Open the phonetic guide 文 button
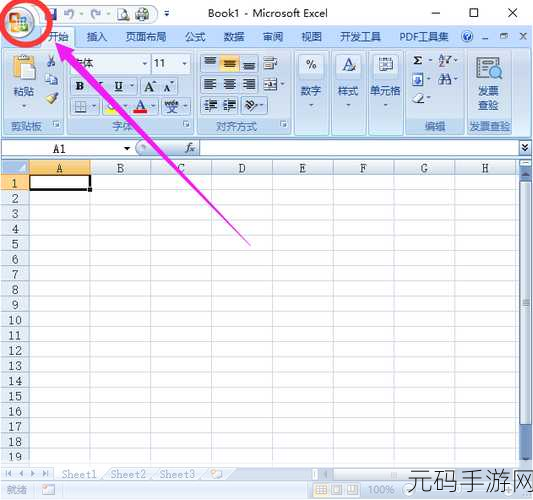 172,107
